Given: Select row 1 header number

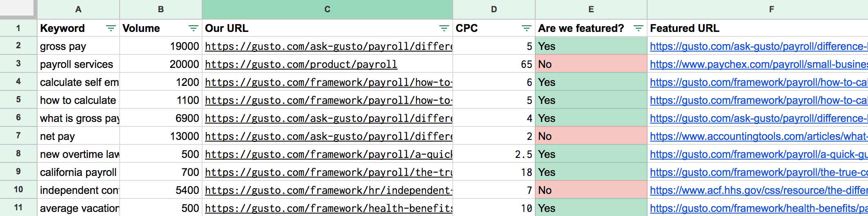Looking at the screenshot, I should click(18, 28).
